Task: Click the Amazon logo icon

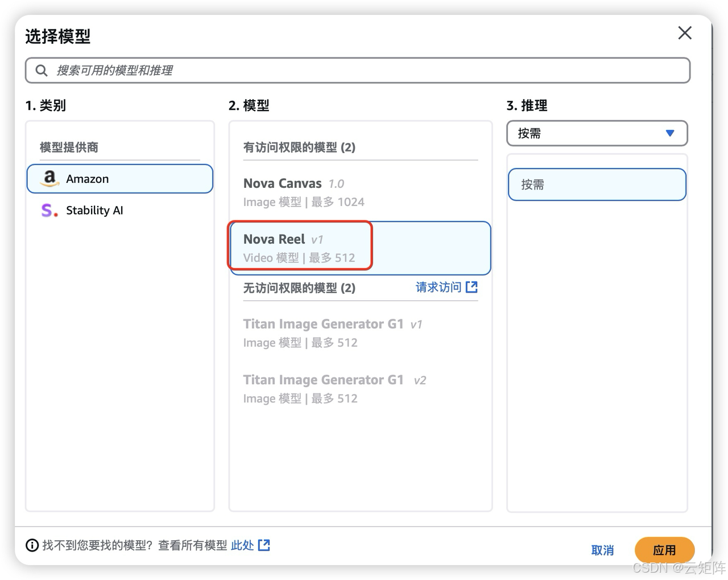Action: coord(50,179)
